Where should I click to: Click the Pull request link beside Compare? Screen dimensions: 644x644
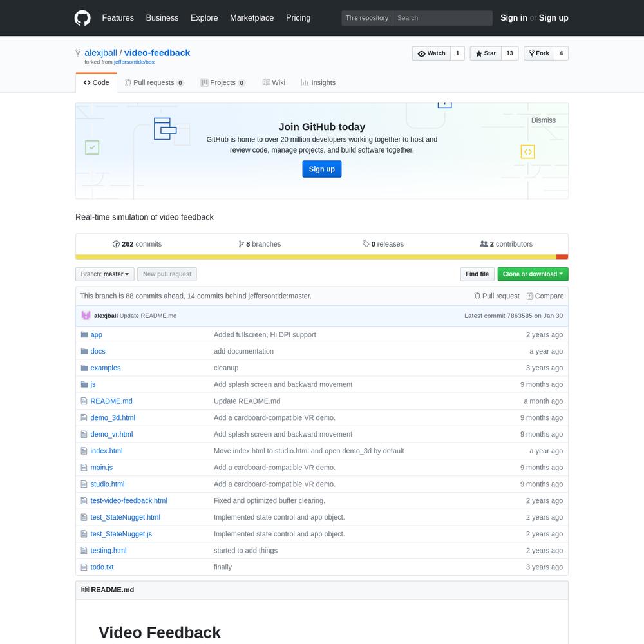click(x=497, y=296)
